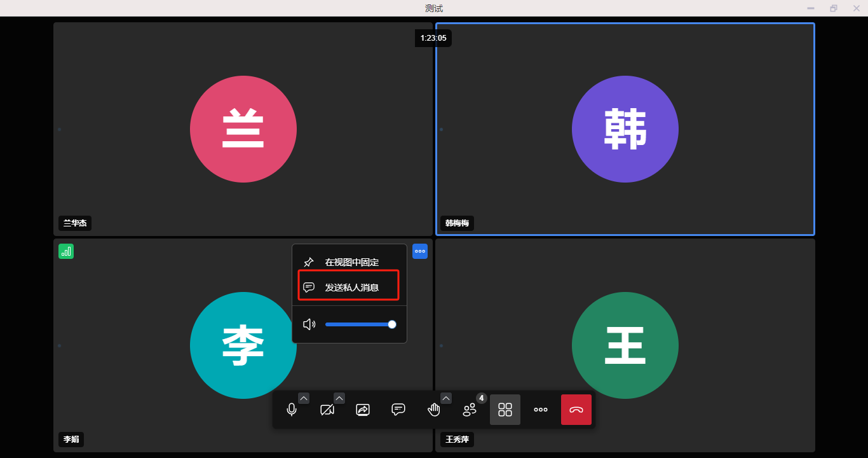Image resolution: width=868 pixels, height=458 pixels.
Task: Click the blue participant options button
Action: coord(420,251)
